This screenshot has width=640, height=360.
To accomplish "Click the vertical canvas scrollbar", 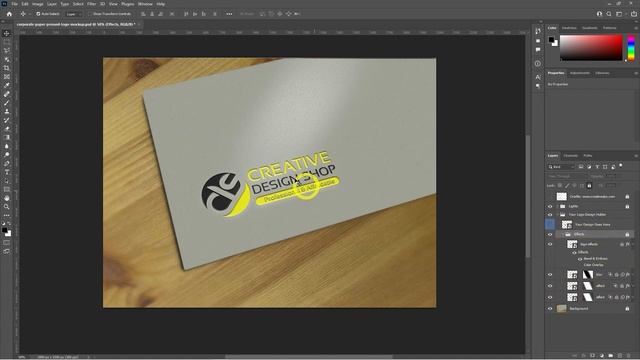I will pos(528,196).
